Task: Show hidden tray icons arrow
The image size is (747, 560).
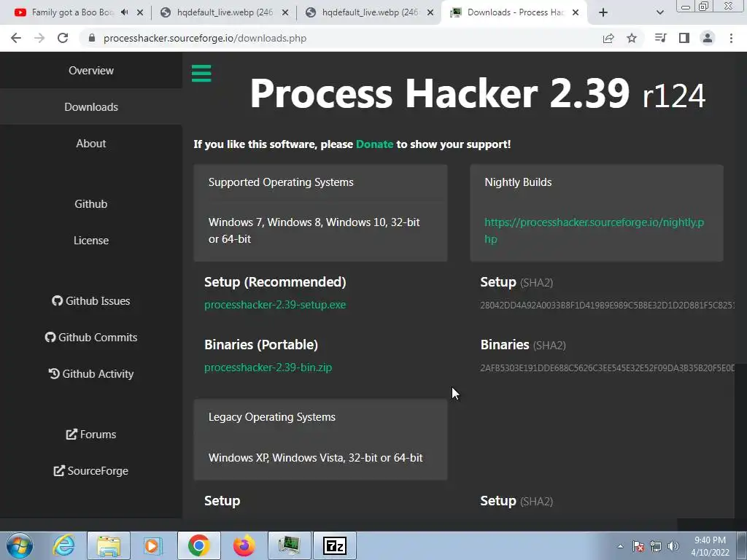Action: (x=620, y=547)
